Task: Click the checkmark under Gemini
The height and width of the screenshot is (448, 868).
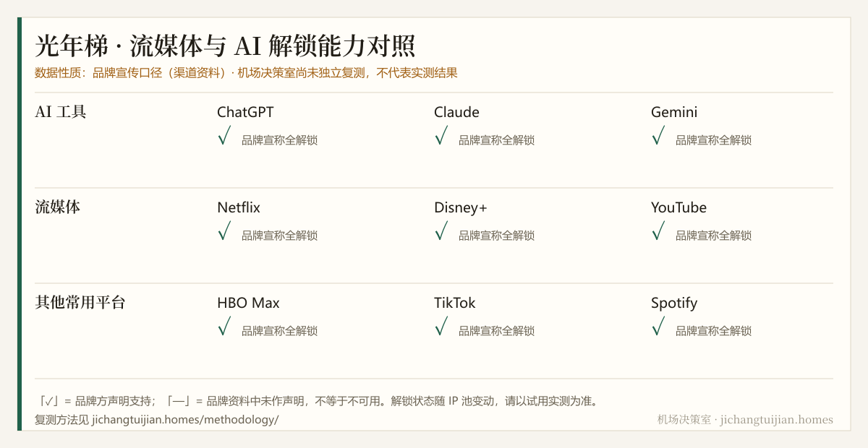Action: (x=658, y=136)
